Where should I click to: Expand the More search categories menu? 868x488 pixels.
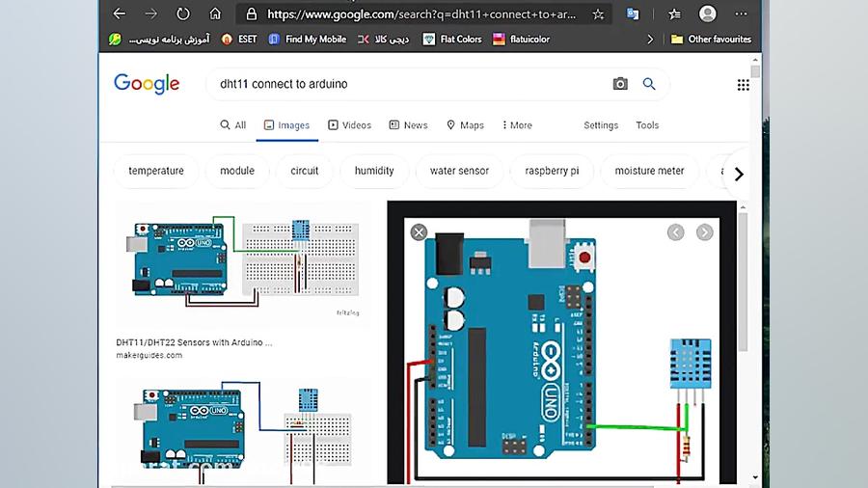coord(515,125)
